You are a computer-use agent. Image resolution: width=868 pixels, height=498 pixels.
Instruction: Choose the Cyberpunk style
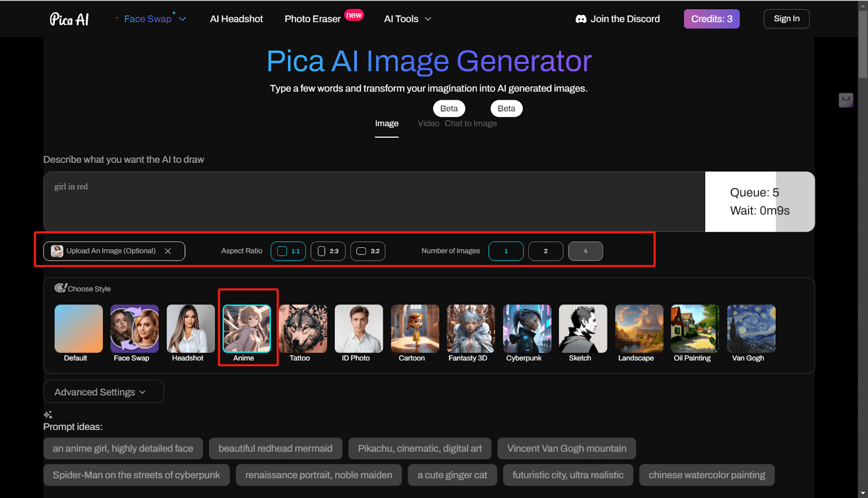pyautogui.click(x=527, y=329)
